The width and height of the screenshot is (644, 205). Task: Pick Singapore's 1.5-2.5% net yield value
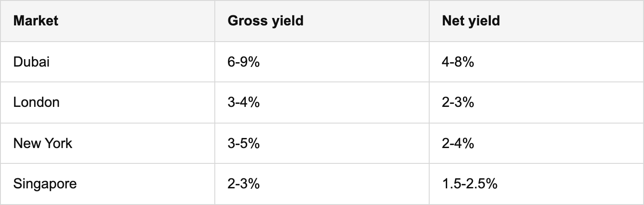point(469,184)
